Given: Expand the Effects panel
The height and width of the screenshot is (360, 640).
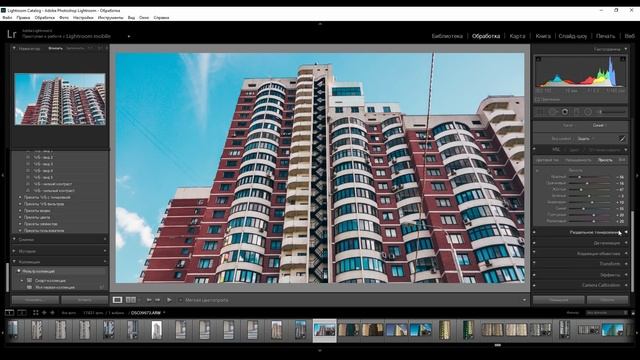Looking at the screenshot, I should coord(626,275).
